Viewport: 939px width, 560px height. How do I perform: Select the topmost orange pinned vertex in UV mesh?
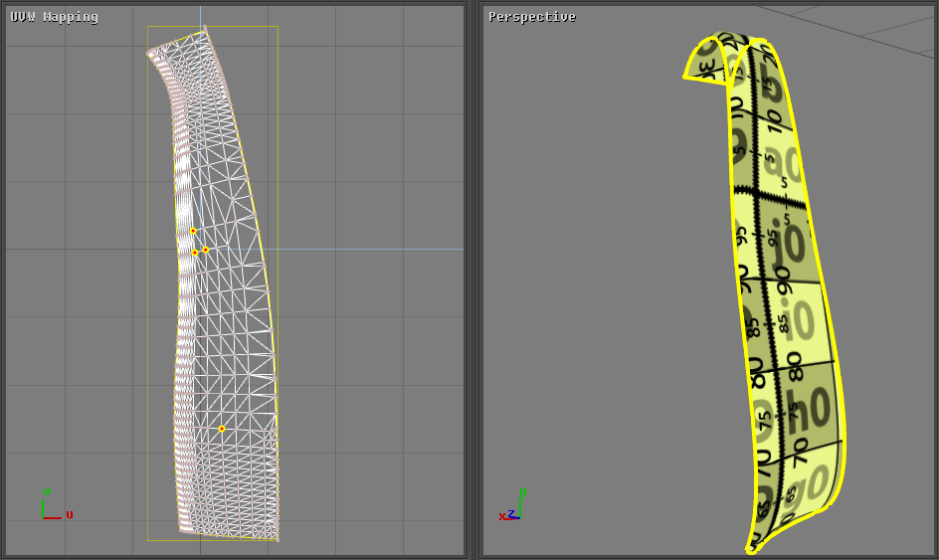[x=193, y=231]
